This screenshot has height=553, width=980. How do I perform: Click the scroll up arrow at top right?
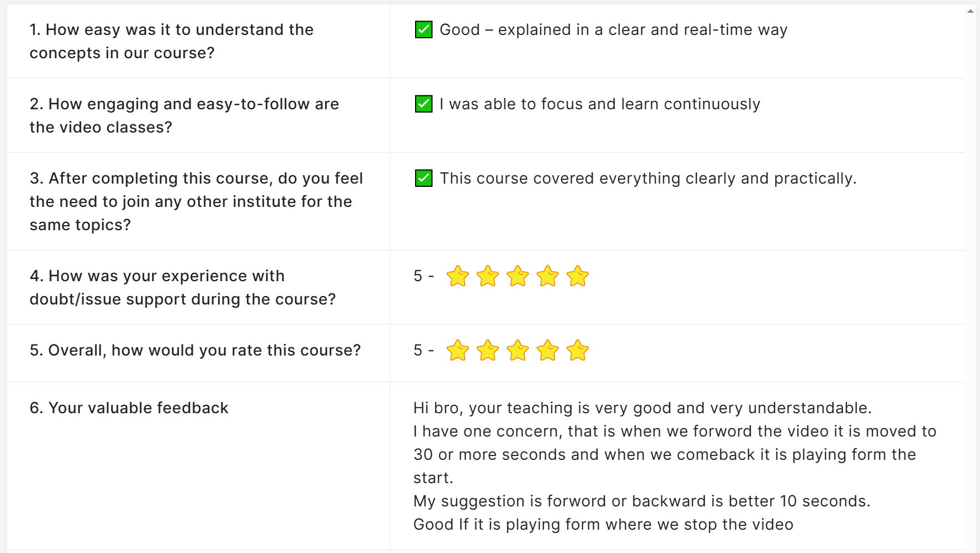click(x=971, y=11)
